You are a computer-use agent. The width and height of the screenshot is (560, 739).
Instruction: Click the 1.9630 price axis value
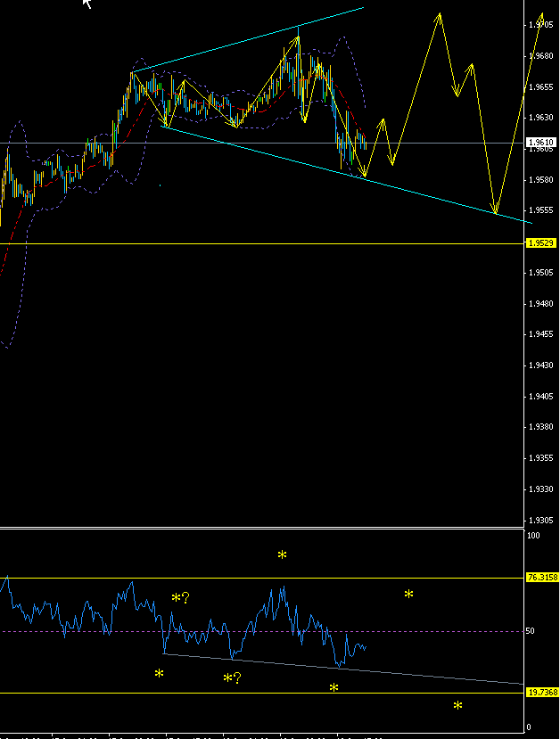click(541, 118)
